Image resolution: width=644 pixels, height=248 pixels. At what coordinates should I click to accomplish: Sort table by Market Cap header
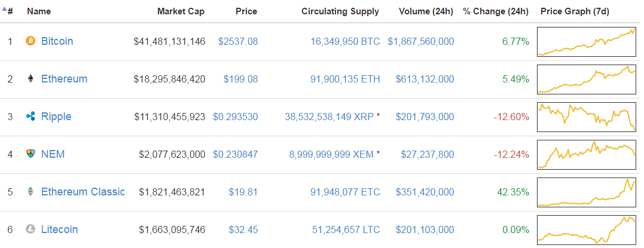[181, 11]
